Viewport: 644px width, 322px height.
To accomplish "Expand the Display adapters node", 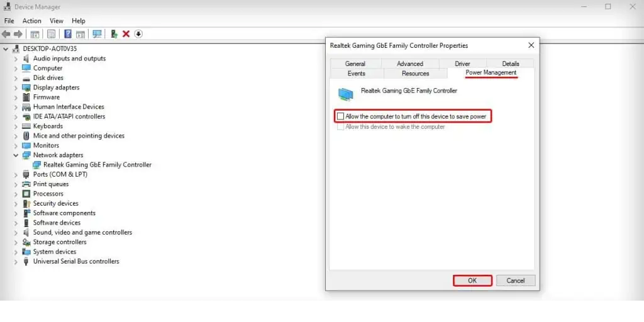I will coord(16,87).
